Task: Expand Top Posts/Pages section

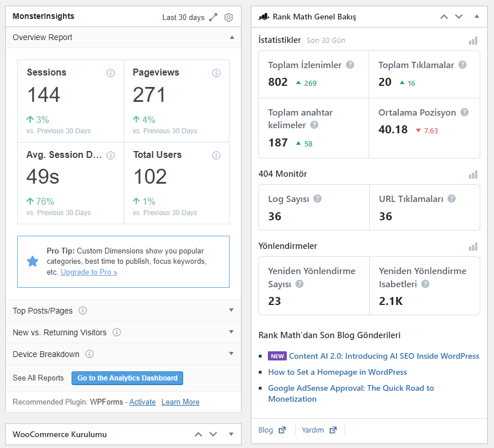Action: 231,310
